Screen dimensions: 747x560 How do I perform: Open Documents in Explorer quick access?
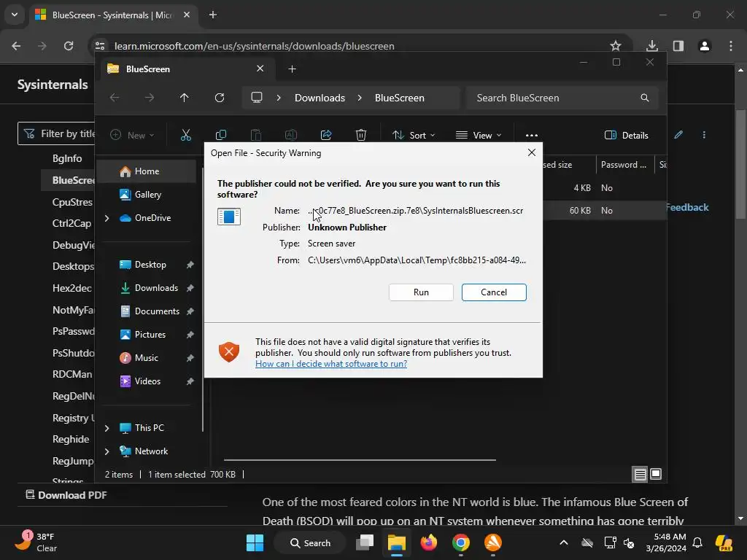click(x=157, y=311)
